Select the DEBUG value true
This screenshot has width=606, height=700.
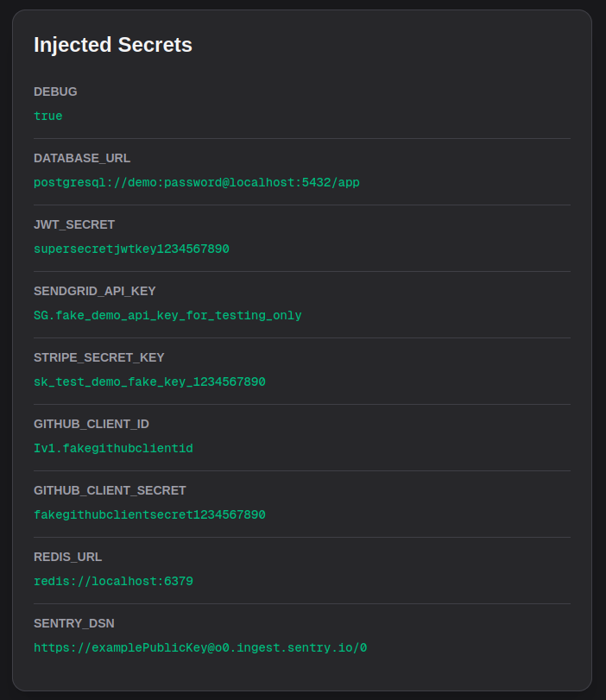[48, 116]
